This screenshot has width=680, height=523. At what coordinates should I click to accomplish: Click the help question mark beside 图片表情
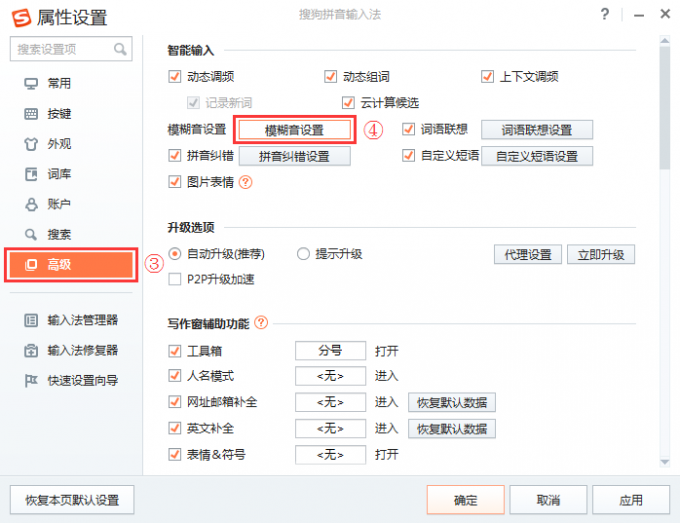point(245,182)
